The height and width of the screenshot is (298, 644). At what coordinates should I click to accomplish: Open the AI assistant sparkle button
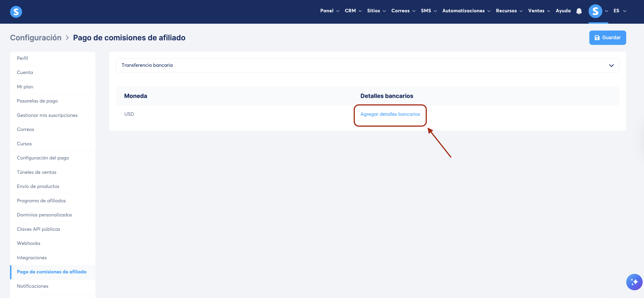[634, 282]
